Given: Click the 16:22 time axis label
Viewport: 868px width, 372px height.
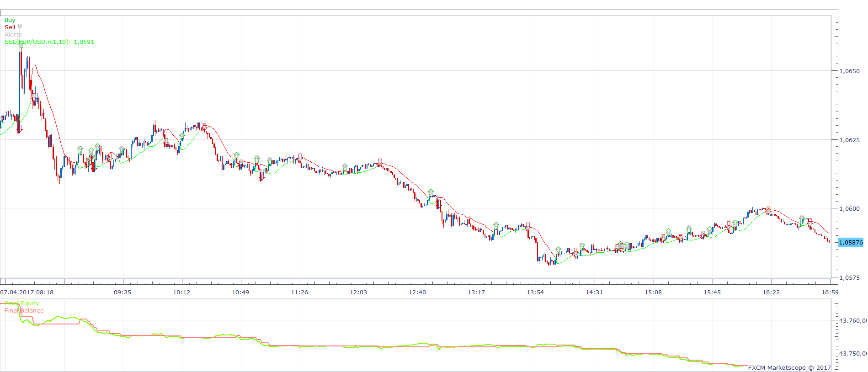Looking at the screenshot, I should (x=771, y=292).
